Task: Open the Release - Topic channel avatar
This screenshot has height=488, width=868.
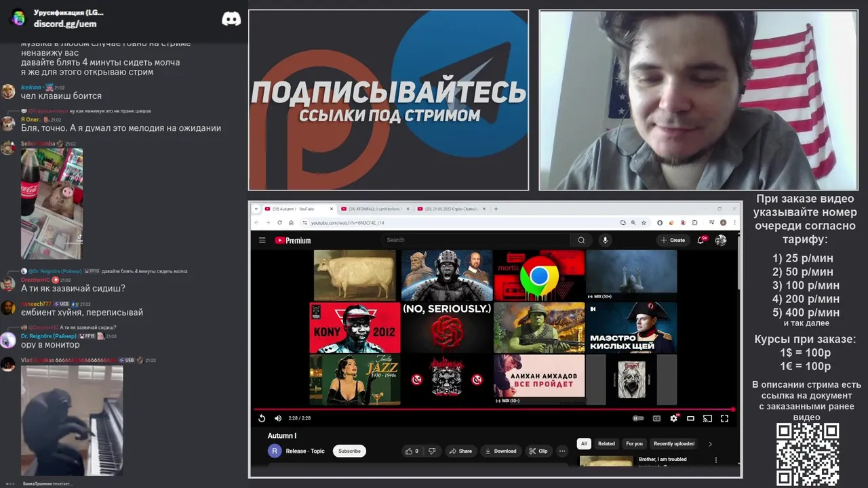Action: [275, 451]
